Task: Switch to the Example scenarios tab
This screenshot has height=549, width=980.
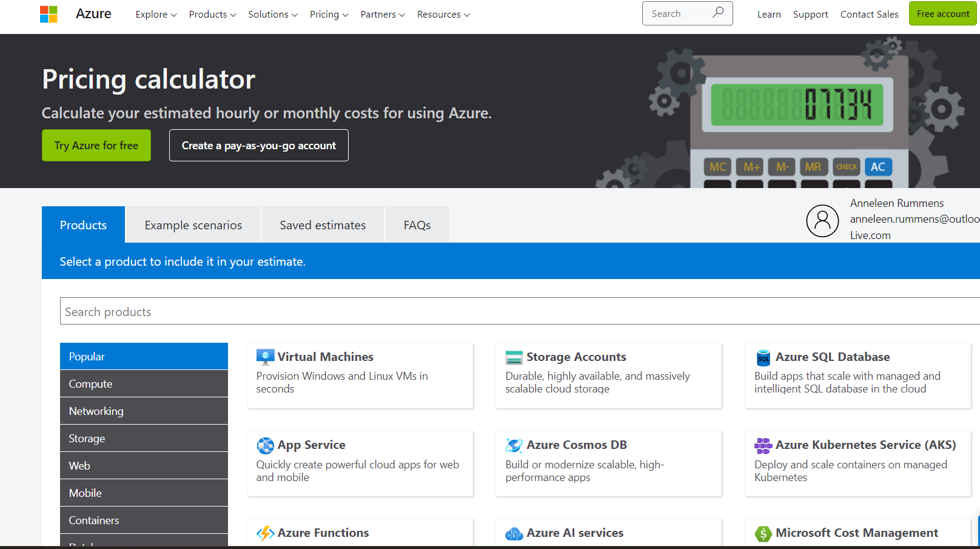Action: 193,225
